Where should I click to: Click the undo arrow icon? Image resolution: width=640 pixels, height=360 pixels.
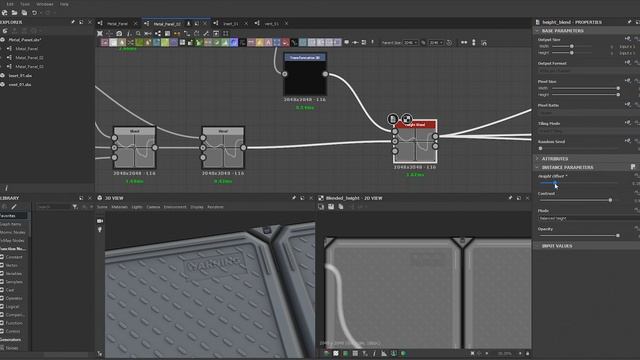[34, 13]
